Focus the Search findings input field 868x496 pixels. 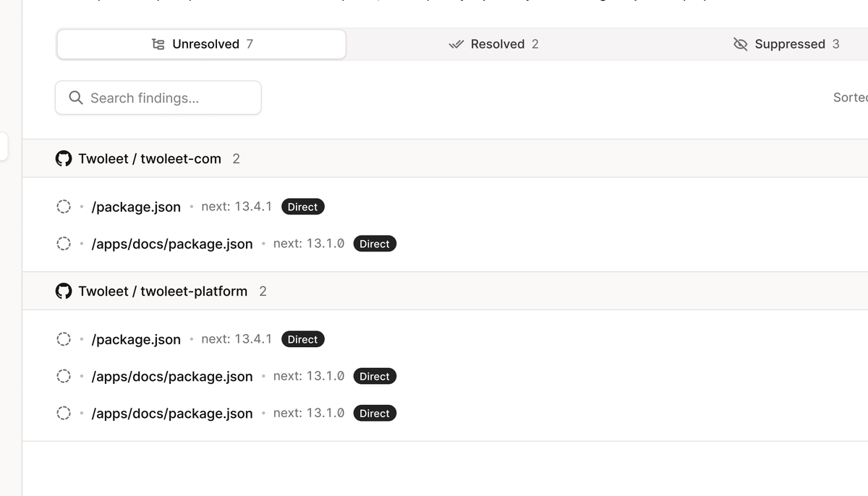158,98
